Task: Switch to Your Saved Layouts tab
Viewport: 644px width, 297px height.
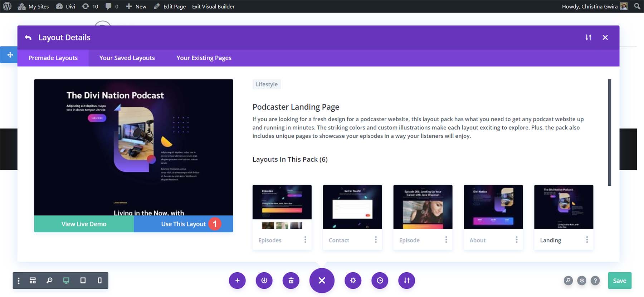Action: click(x=127, y=58)
